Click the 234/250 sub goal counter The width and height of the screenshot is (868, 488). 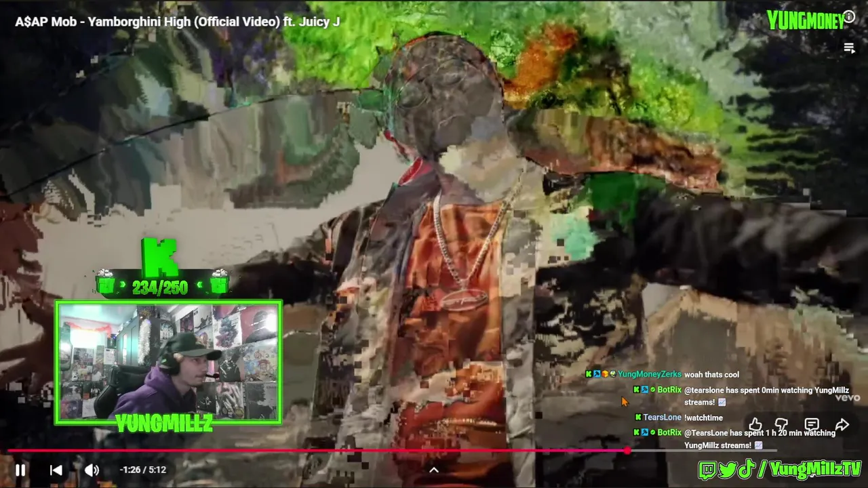(x=160, y=287)
